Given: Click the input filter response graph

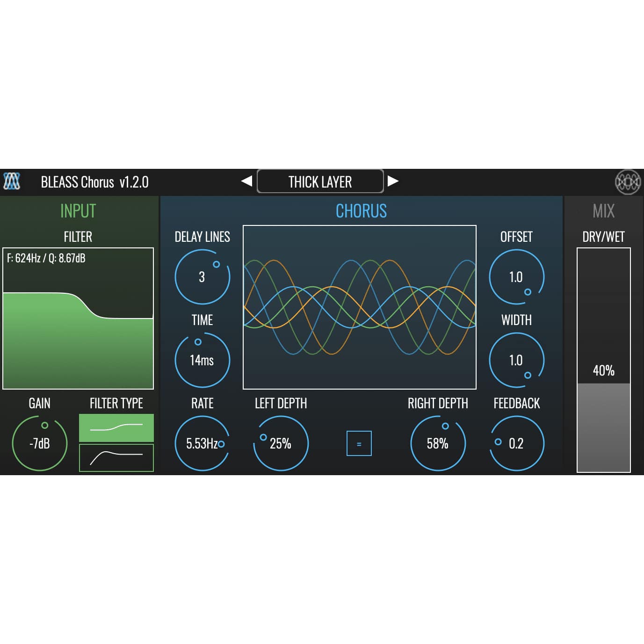Looking at the screenshot, I should 78,318.
